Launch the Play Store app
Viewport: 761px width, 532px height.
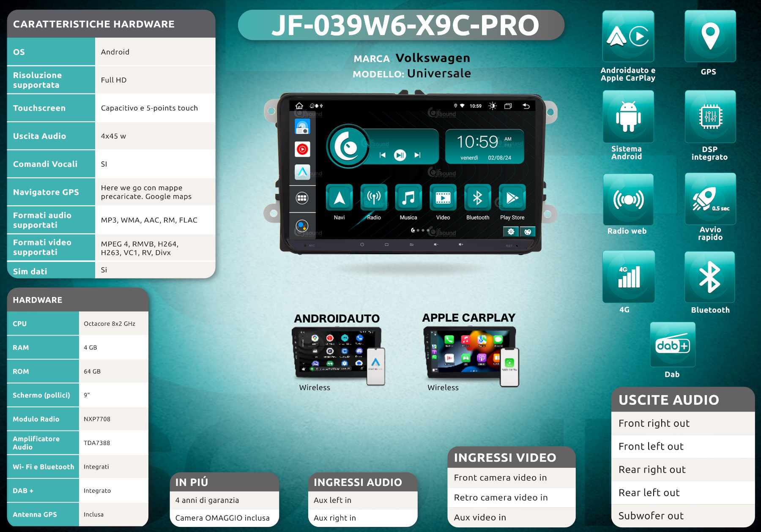tap(512, 198)
